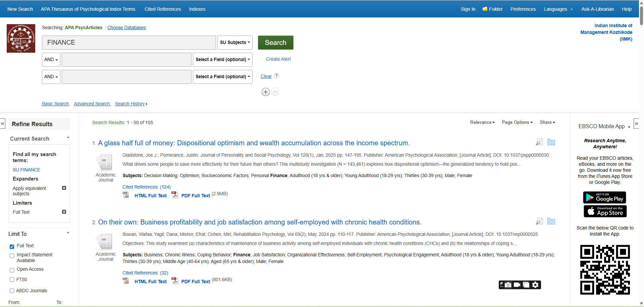This screenshot has height=307, width=644.
Task: Remove Apply equivalent subjects expander with X
Action: [64, 188]
